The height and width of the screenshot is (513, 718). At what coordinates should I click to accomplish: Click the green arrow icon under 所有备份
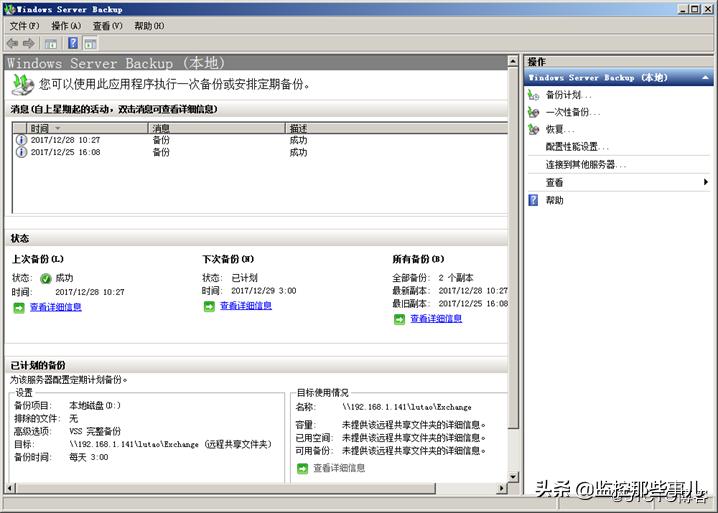point(399,319)
